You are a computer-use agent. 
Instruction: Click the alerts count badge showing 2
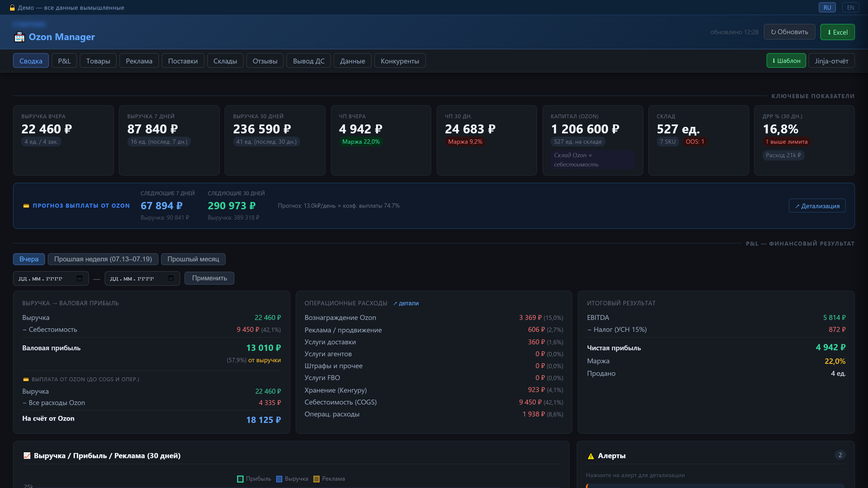pyautogui.click(x=840, y=455)
